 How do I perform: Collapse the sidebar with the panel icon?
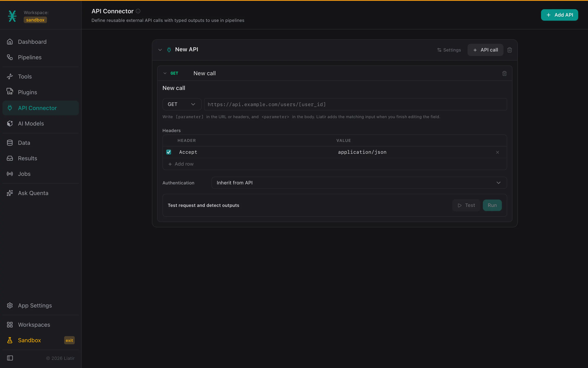pyautogui.click(x=10, y=358)
